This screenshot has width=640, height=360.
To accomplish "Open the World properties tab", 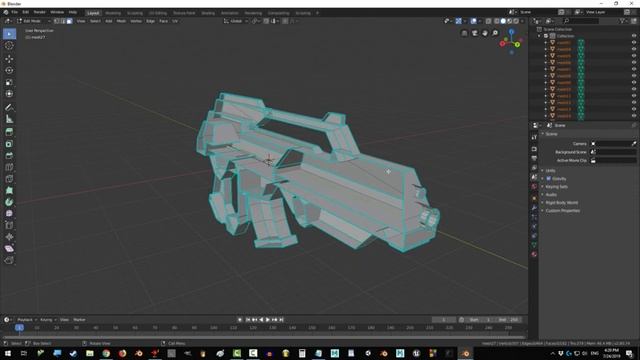I will click(x=534, y=187).
